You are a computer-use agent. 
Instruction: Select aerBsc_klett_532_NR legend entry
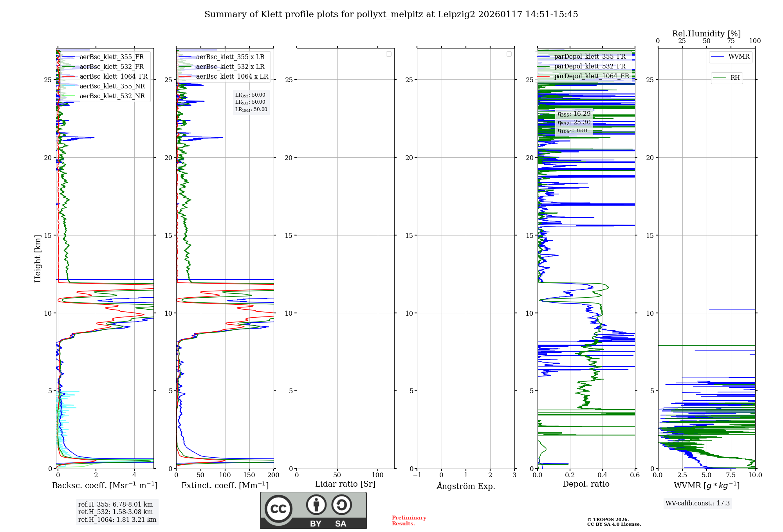(112, 96)
